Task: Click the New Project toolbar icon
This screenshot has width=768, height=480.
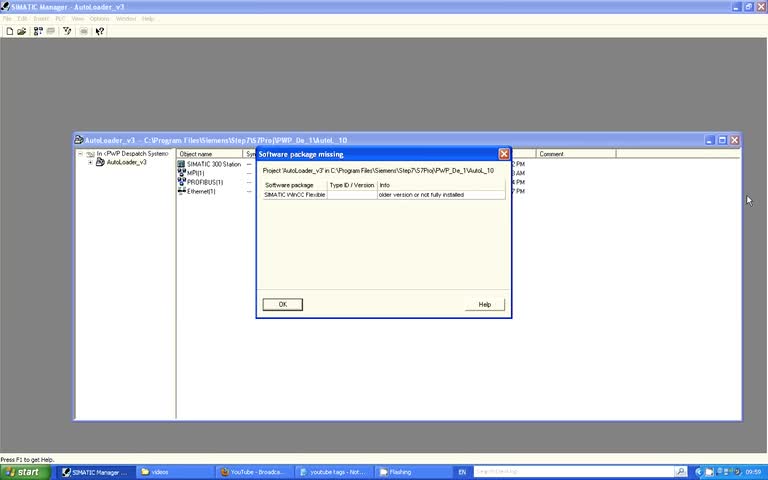Action: coord(9,31)
